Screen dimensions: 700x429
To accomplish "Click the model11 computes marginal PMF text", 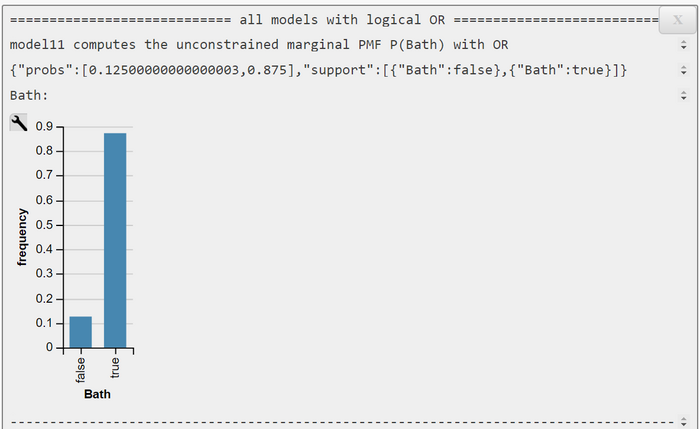I will (x=259, y=45).
